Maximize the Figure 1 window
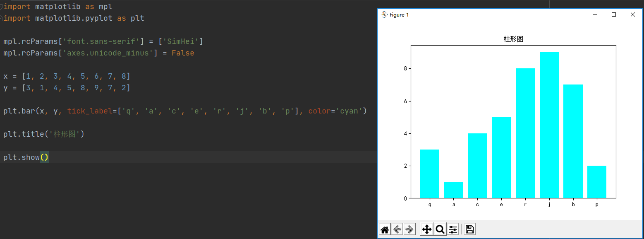The image size is (644, 239). pos(614,14)
